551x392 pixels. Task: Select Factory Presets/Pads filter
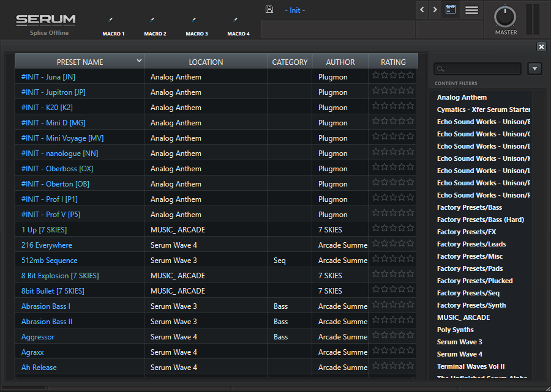pos(470,268)
